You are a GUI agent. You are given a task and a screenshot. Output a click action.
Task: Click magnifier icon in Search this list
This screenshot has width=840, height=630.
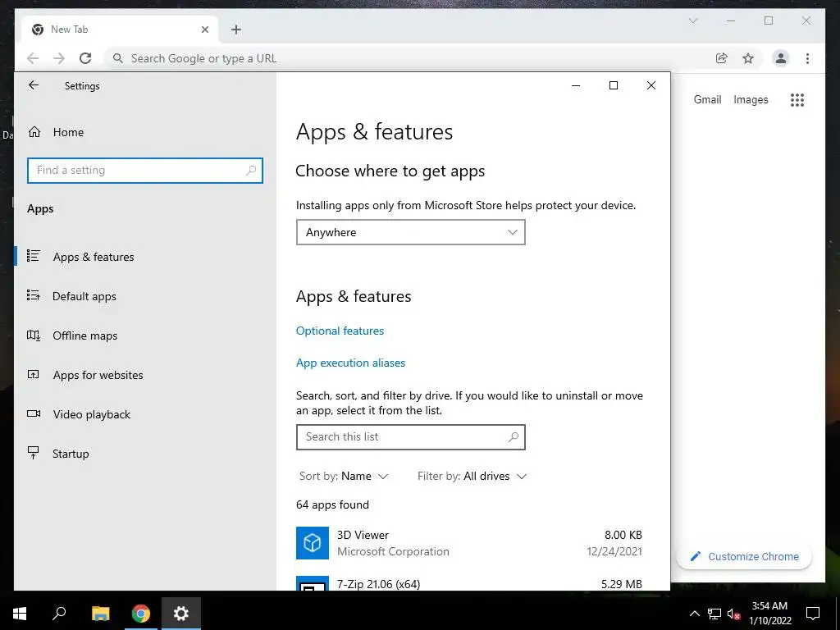514,437
